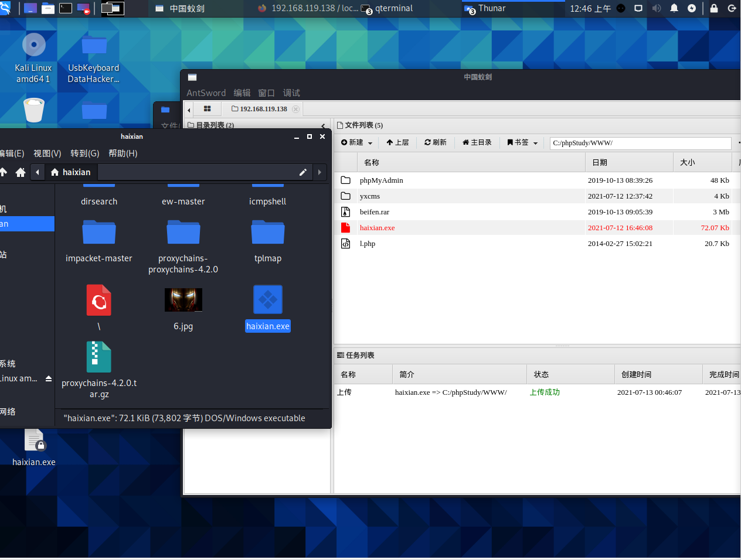Open 调试 menu in AntSword window
Image resolution: width=741 pixels, height=560 pixels.
(291, 93)
